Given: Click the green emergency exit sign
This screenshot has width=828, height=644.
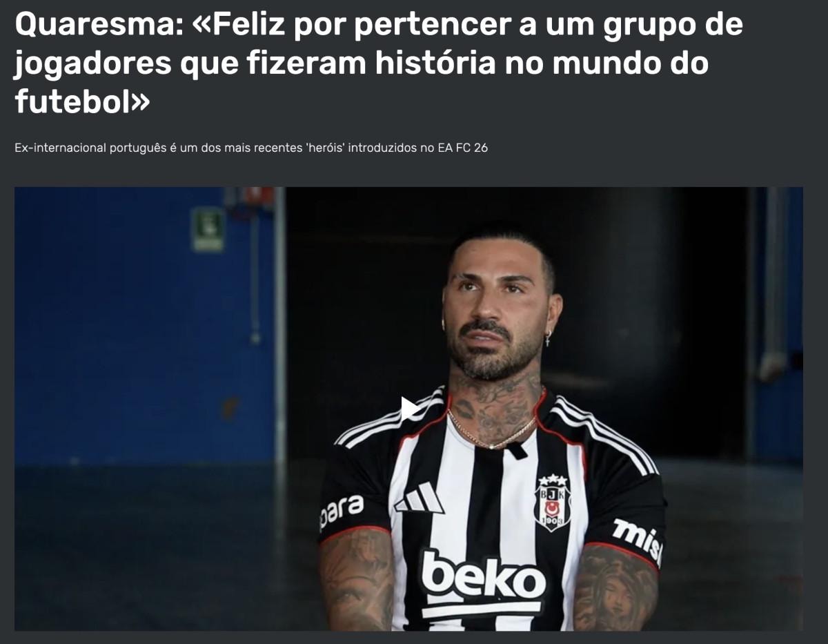Looking at the screenshot, I should pyautogui.click(x=208, y=229).
